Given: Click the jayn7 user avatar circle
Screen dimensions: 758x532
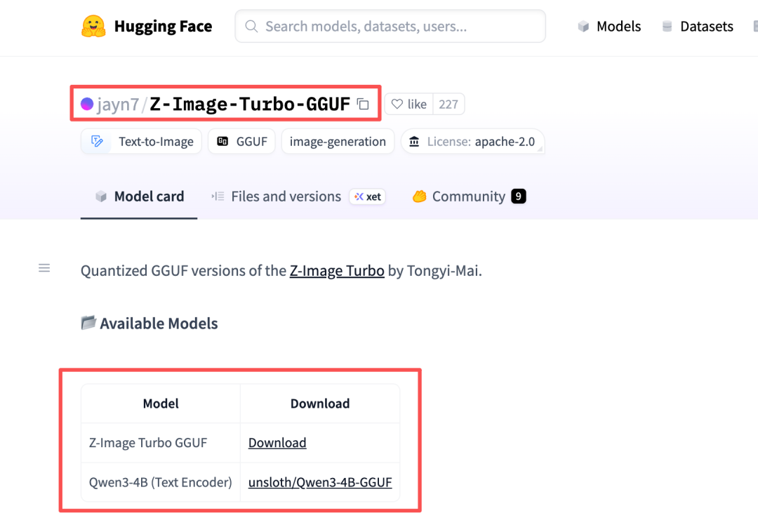Looking at the screenshot, I should tap(87, 105).
